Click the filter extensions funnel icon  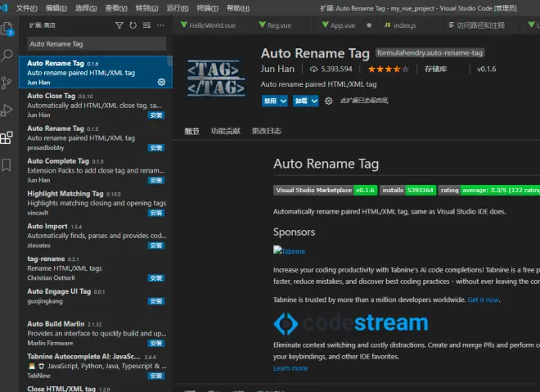(119, 25)
